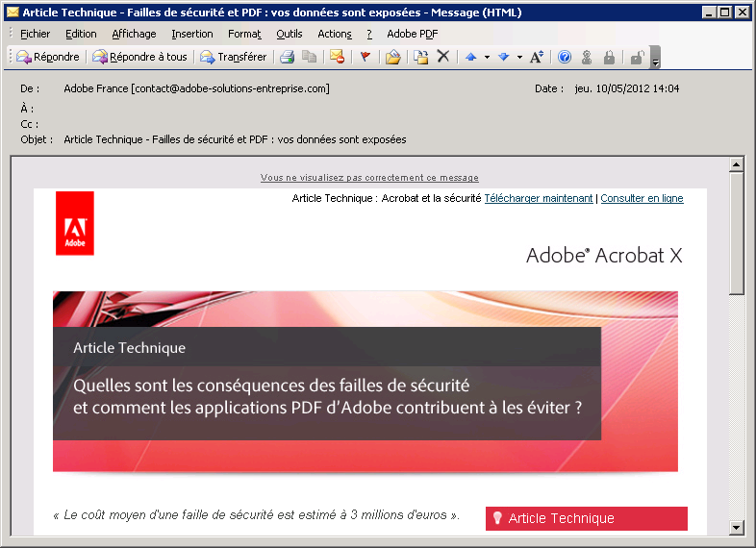Flag this message with red flag
The width and height of the screenshot is (756, 548).
[365, 57]
